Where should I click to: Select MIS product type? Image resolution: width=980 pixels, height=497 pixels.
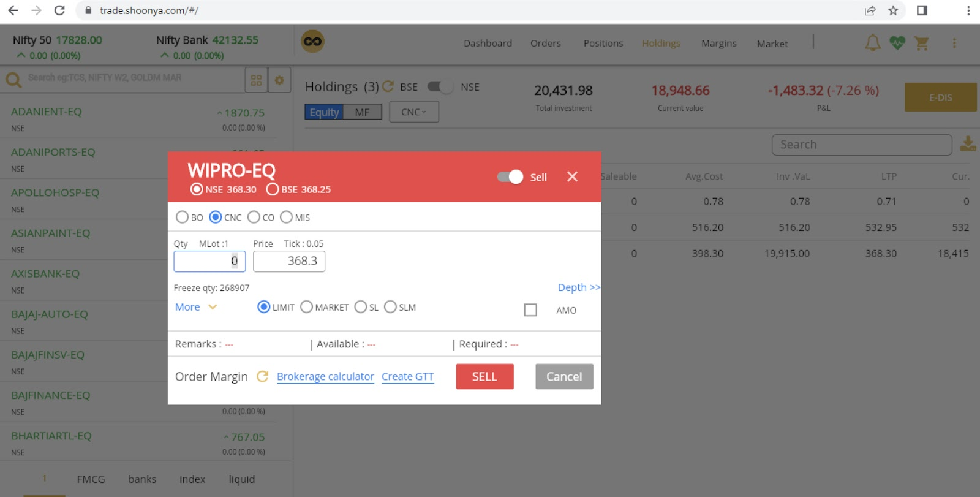[x=286, y=217]
